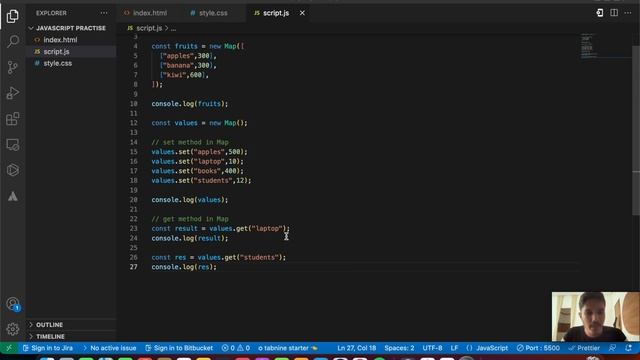Open the Extensions view
The width and height of the screenshot is (640, 360).
point(13,119)
